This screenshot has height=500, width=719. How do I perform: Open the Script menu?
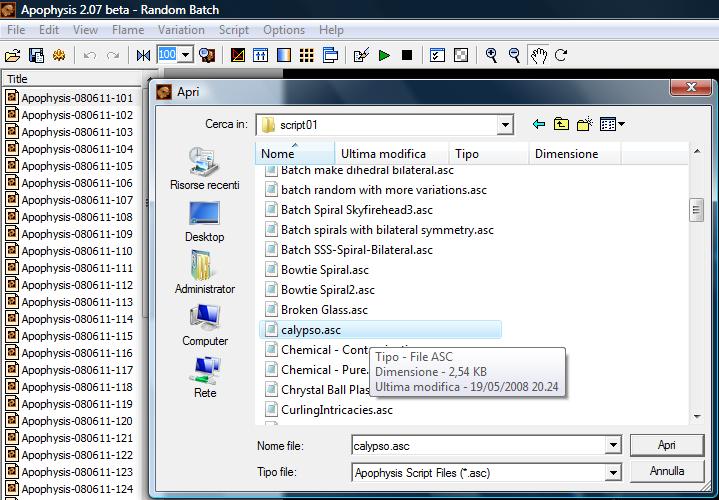coord(233,30)
